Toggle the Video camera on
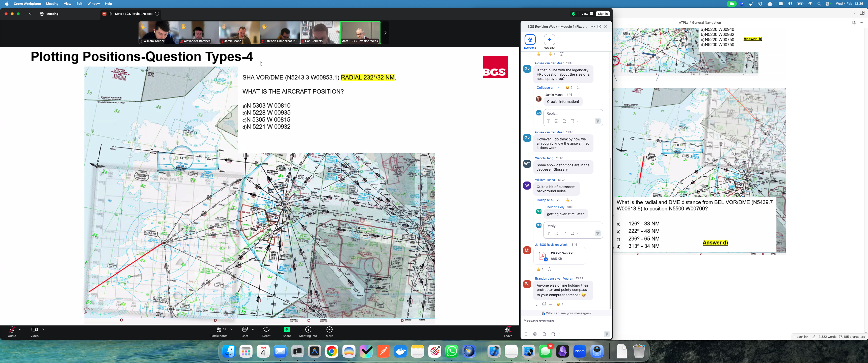This screenshot has width=868, height=363. coord(34,330)
